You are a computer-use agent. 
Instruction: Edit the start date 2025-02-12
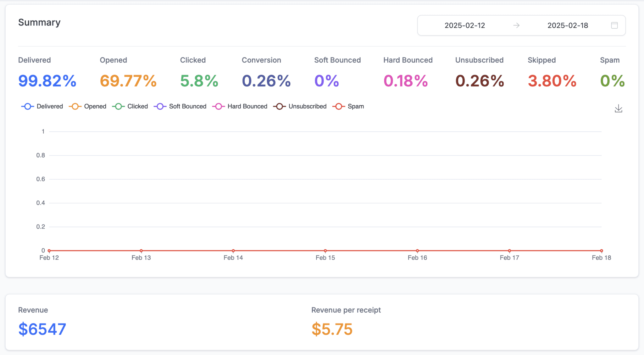point(464,25)
